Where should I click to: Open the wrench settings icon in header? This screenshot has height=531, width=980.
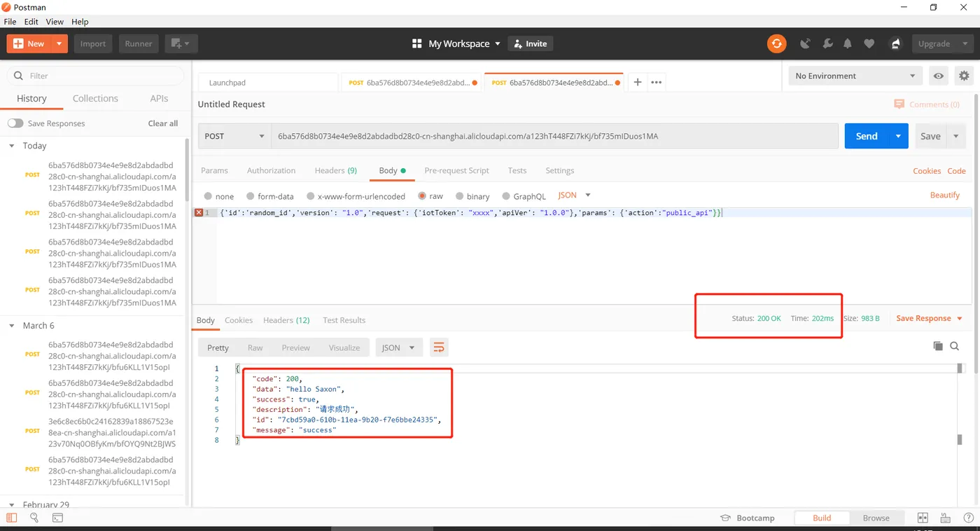827,43
